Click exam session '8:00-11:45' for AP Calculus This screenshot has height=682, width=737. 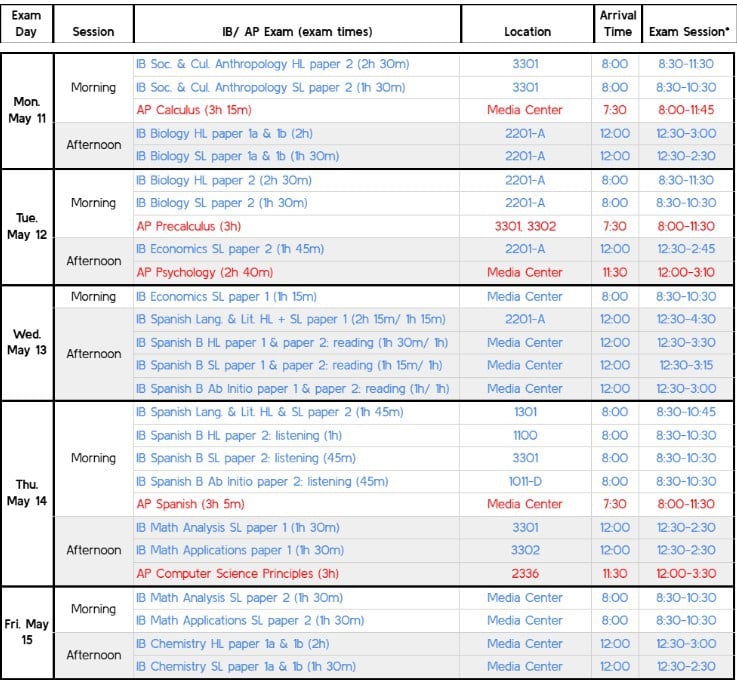pos(686,110)
